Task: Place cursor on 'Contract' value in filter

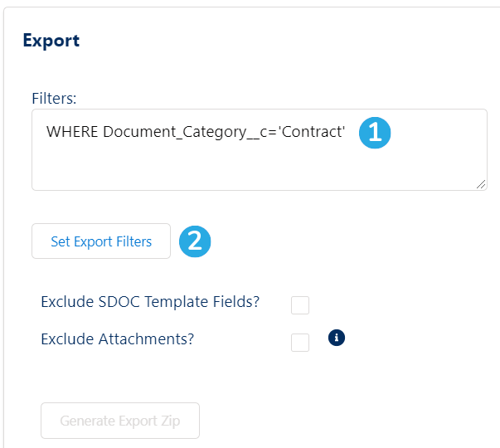Action: coord(312,132)
